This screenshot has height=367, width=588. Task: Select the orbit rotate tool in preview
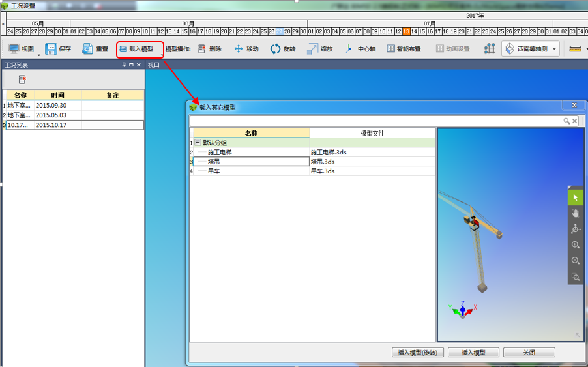click(x=576, y=229)
